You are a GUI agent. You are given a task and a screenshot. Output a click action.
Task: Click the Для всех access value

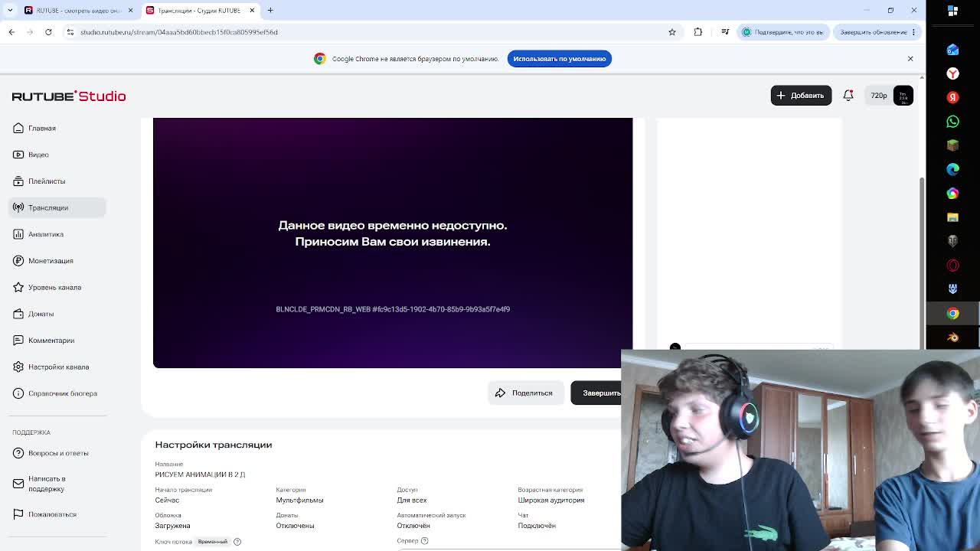click(412, 500)
